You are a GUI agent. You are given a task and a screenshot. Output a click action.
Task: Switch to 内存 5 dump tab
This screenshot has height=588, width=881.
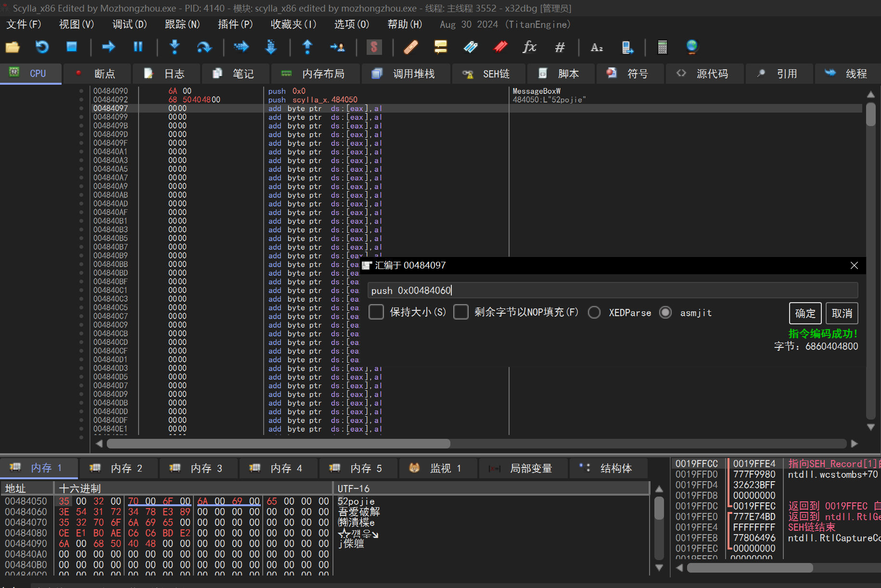[x=358, y=468]
